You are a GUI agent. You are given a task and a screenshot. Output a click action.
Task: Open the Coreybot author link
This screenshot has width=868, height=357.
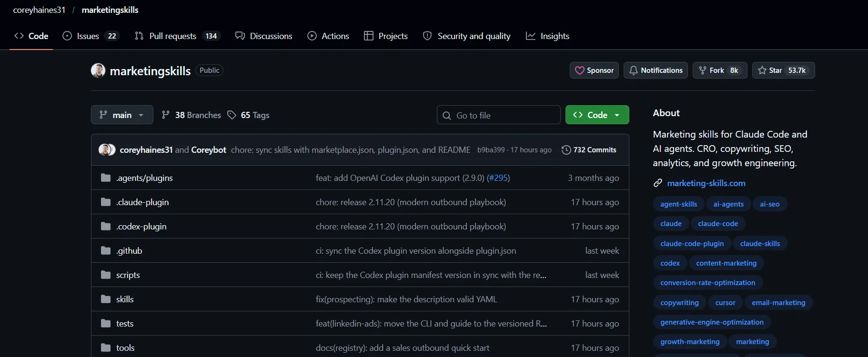point(209,150)
